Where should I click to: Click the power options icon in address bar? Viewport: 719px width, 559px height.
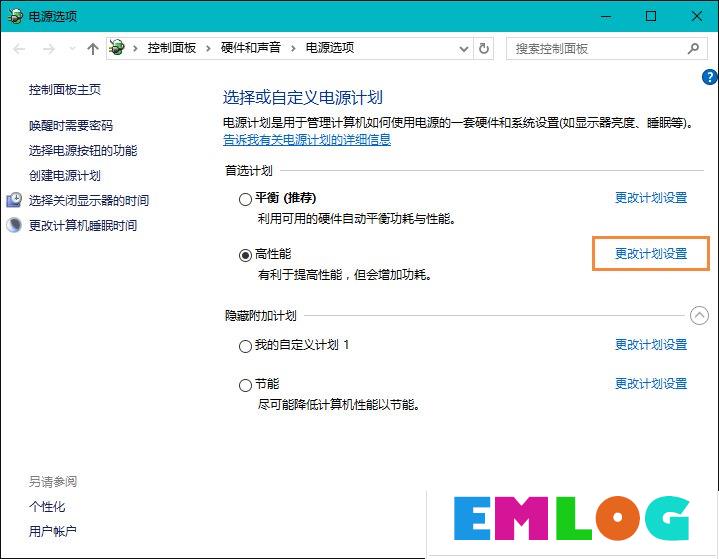[117, 48]
